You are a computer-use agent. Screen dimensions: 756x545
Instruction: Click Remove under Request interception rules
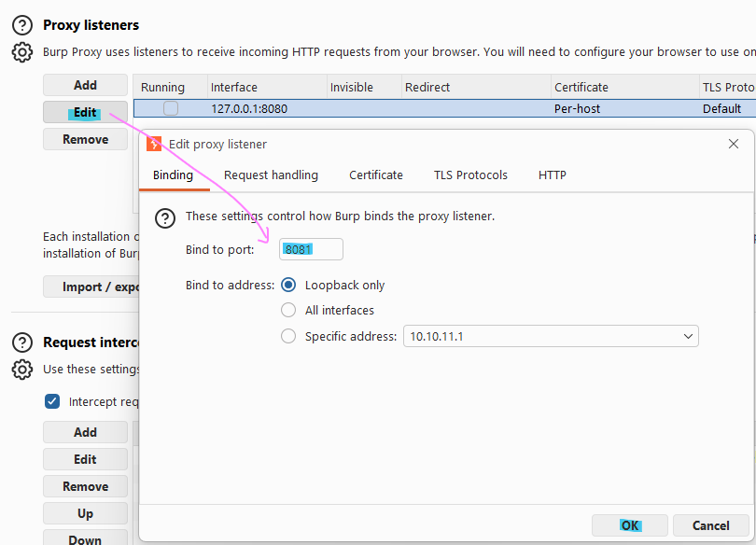pos(85,486)
